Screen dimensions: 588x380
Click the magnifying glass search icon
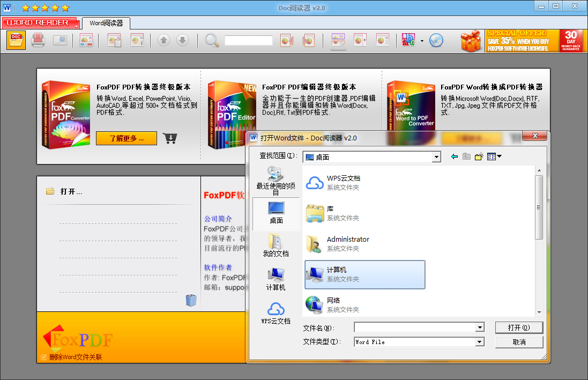(x=212, y=40)
